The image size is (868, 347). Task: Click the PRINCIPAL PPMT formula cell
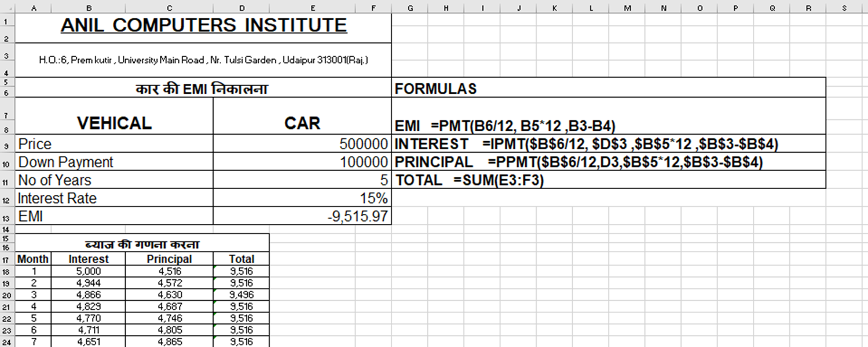tap(578, 163)
